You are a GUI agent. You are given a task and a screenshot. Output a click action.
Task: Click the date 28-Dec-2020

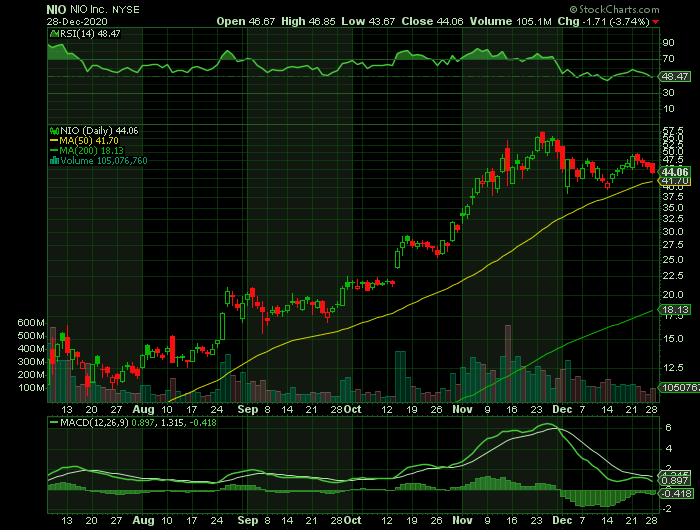point(77,21)
